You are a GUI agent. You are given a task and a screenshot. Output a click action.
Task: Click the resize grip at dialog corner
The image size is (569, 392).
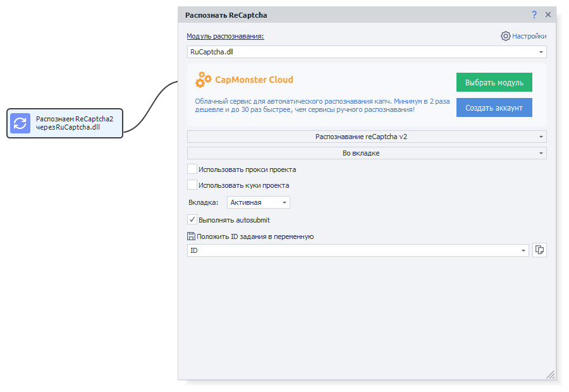[x=550, y=374]
